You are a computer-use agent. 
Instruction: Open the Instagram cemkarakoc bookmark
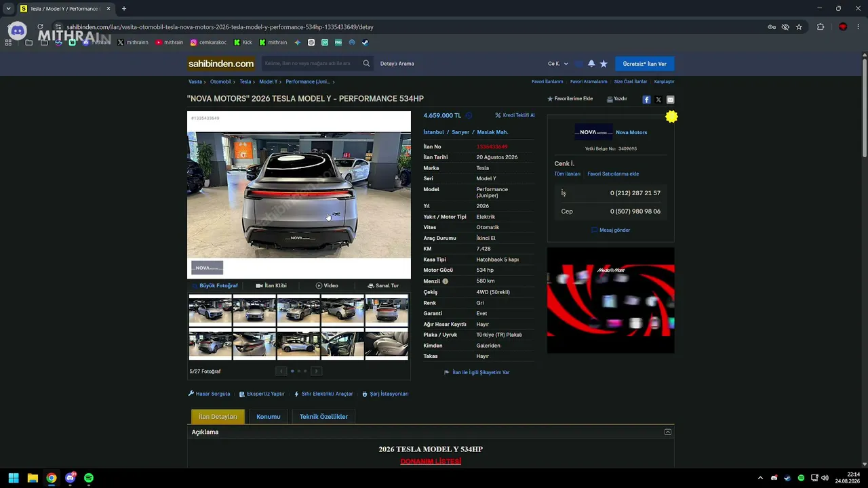(x=208, y=42)
